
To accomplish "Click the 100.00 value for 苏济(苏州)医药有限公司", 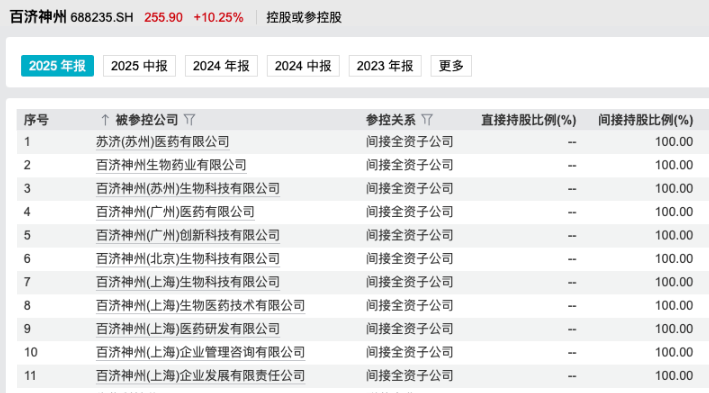I will click(x=674, y=142).
